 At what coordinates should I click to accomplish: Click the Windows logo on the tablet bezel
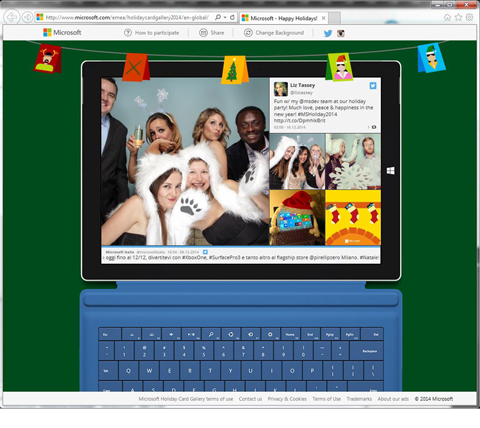[391, 171]
